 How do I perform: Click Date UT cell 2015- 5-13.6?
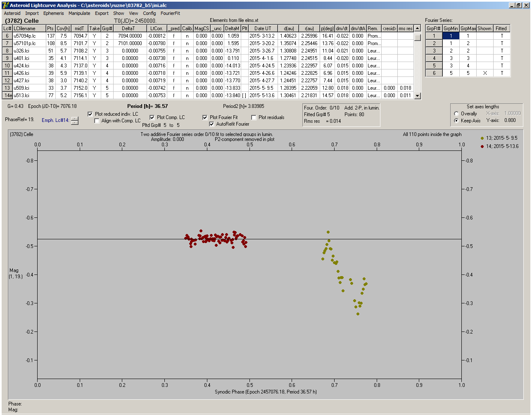[x=263, y=95]
